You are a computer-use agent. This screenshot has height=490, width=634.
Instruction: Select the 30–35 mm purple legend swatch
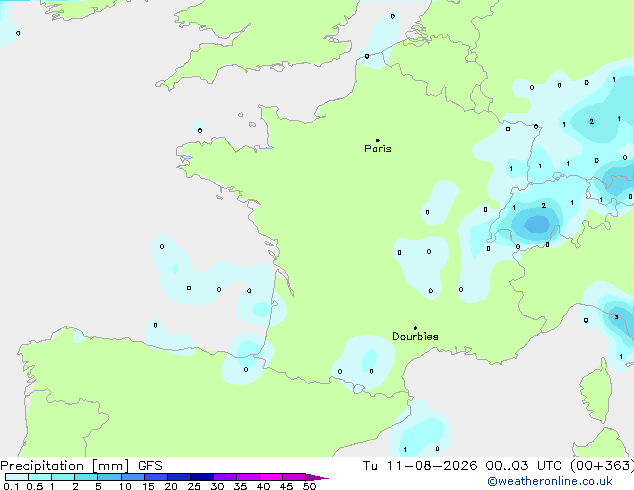[x=225, y=477]
